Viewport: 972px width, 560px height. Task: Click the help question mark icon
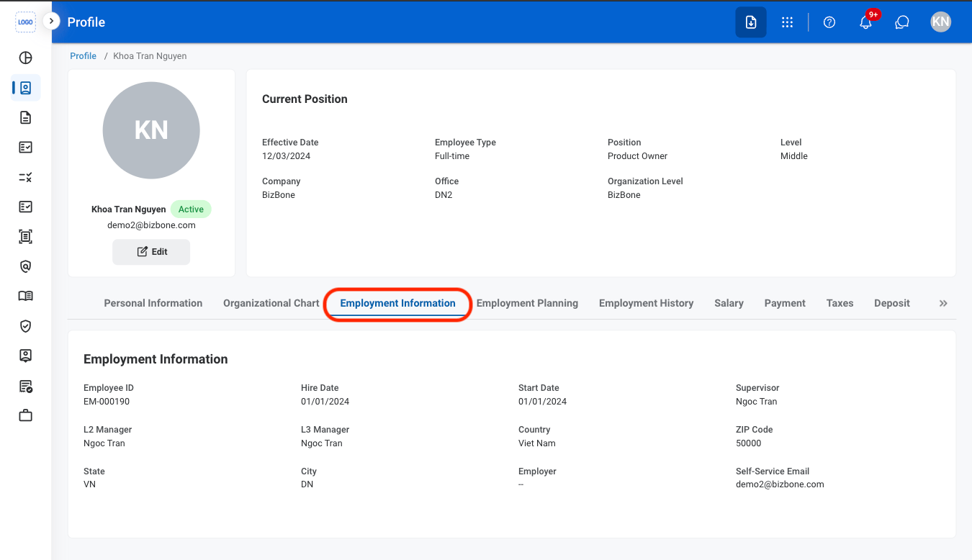829,22
